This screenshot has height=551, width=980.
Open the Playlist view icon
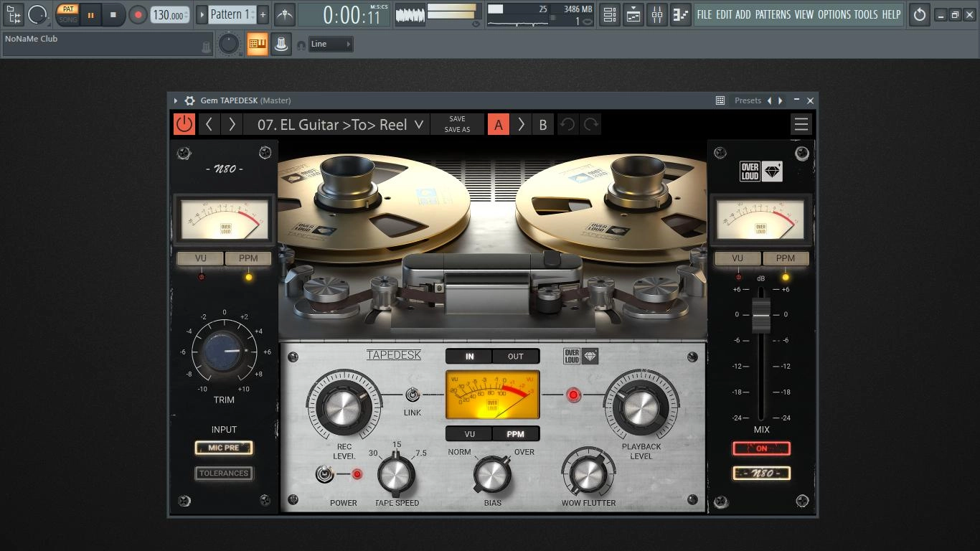(633, 14)
